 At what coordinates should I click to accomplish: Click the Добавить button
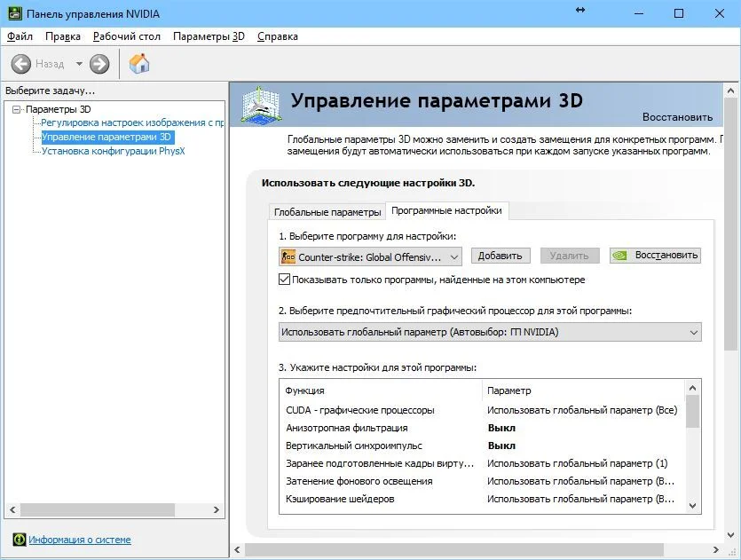point(502,256)
